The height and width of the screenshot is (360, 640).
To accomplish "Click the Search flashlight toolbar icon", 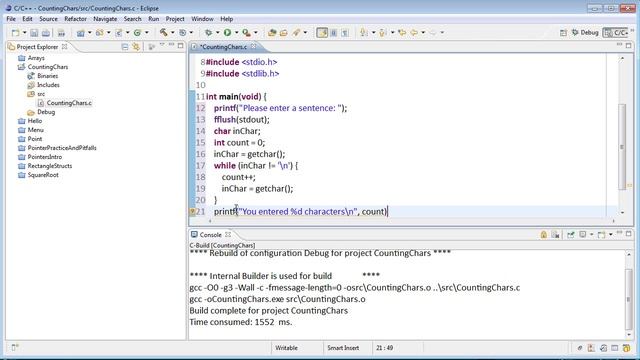I will 296,33.
